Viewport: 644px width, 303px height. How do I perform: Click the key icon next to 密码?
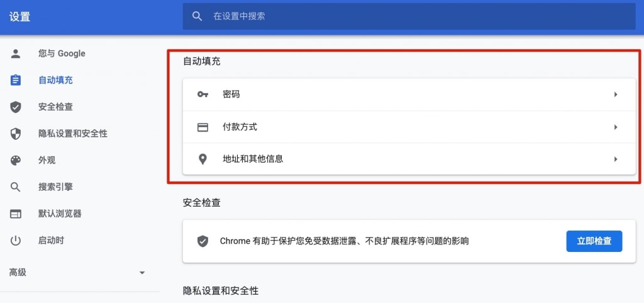coord(203,94)
